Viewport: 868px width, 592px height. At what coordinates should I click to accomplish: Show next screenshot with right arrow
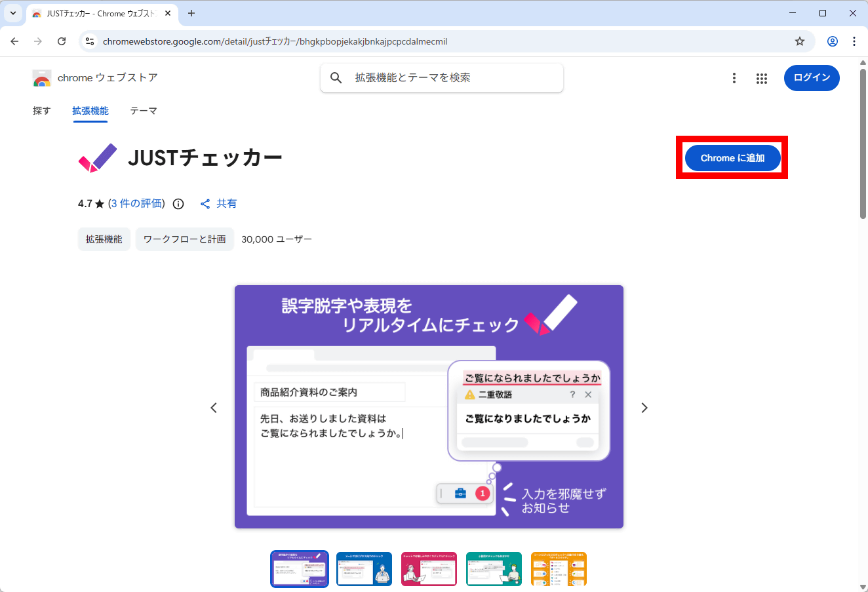pos(644,408)
